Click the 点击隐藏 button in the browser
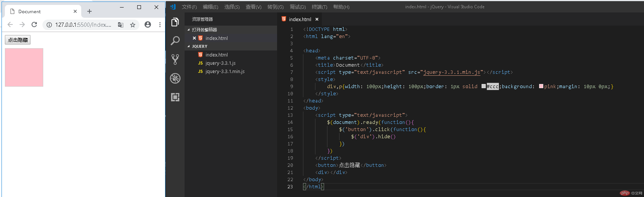This screenshot has height=197, width=644. [18, 40]
